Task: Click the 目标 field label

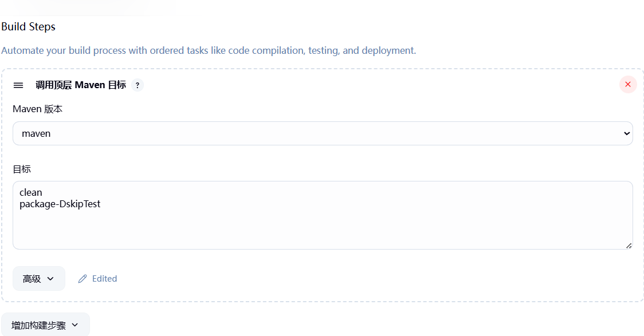Action: click(22, 169)
